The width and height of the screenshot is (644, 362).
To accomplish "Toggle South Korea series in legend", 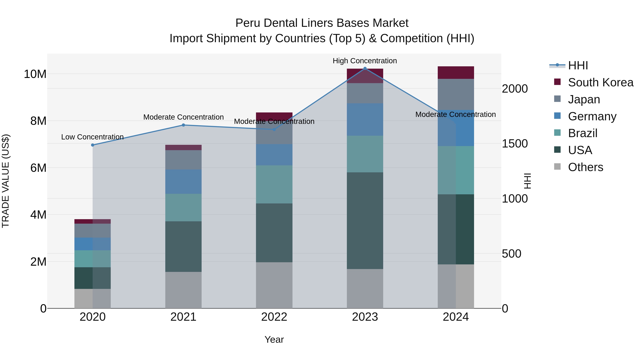I will coord(594,82).
